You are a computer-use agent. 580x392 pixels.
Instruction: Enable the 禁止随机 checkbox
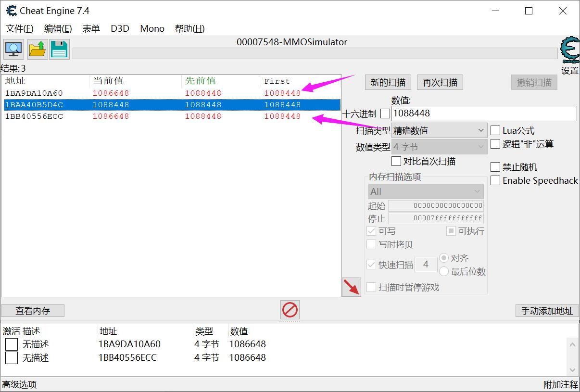click(x=495, y=167)
